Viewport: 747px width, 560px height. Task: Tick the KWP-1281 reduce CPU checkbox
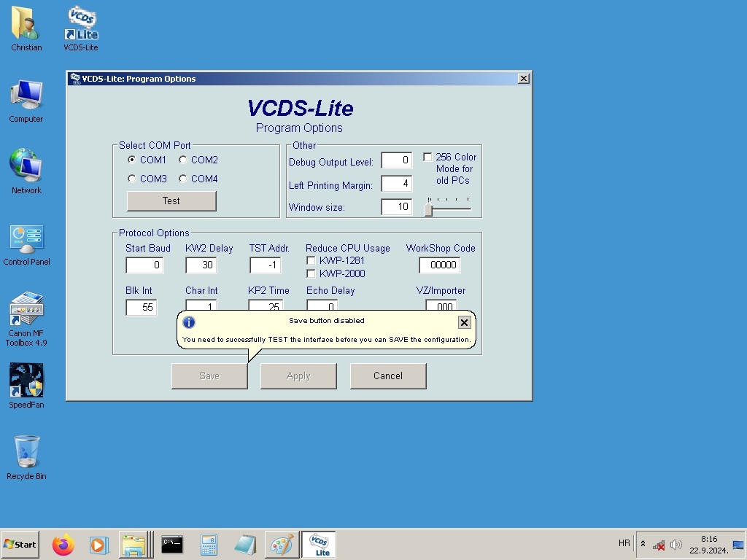pos(311,261)
